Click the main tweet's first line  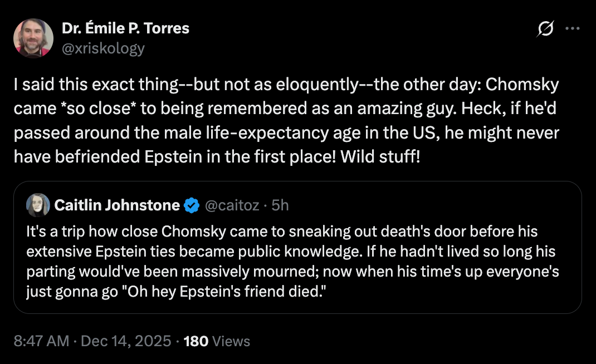tap(286, 86)
